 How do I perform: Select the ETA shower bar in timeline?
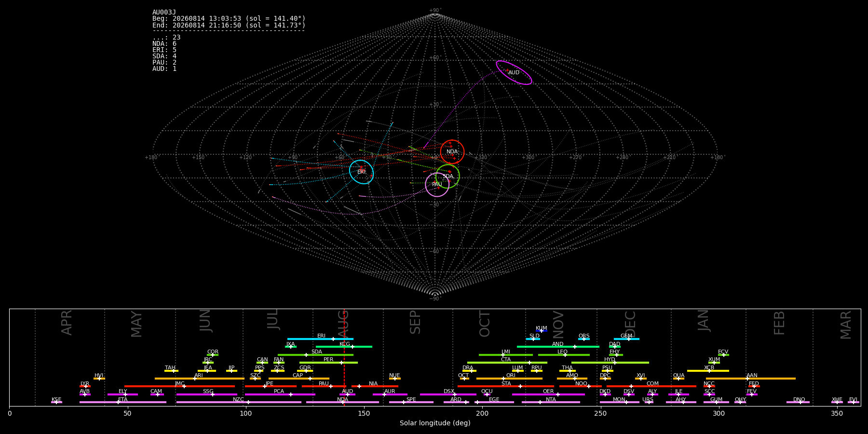[x=123, y=402]
